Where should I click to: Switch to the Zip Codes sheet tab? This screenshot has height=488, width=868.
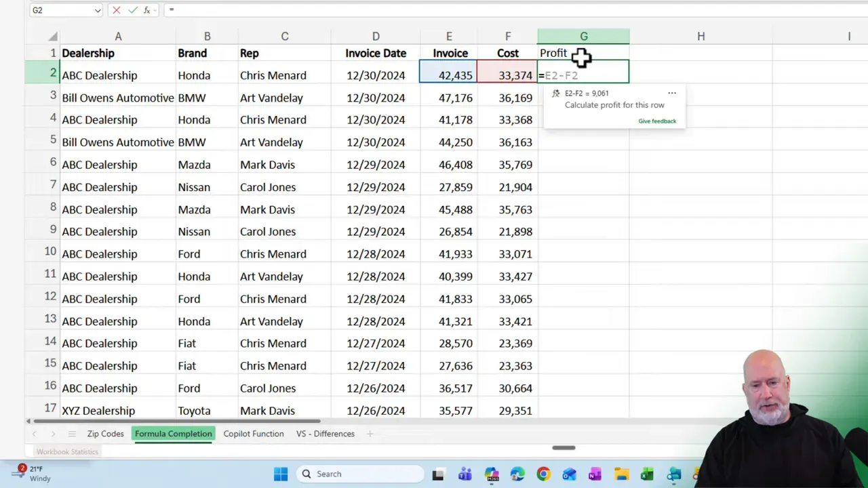105,434
